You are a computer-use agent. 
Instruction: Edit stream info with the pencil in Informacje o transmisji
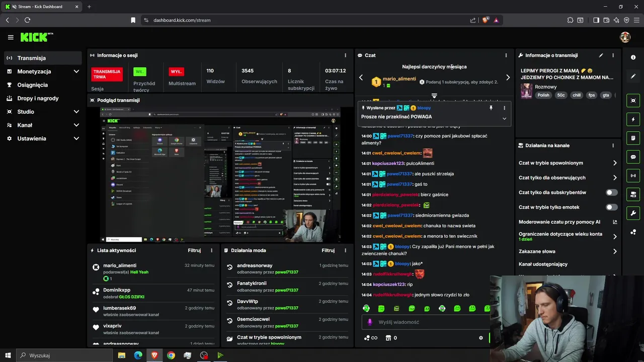click(x=601, y=55)
